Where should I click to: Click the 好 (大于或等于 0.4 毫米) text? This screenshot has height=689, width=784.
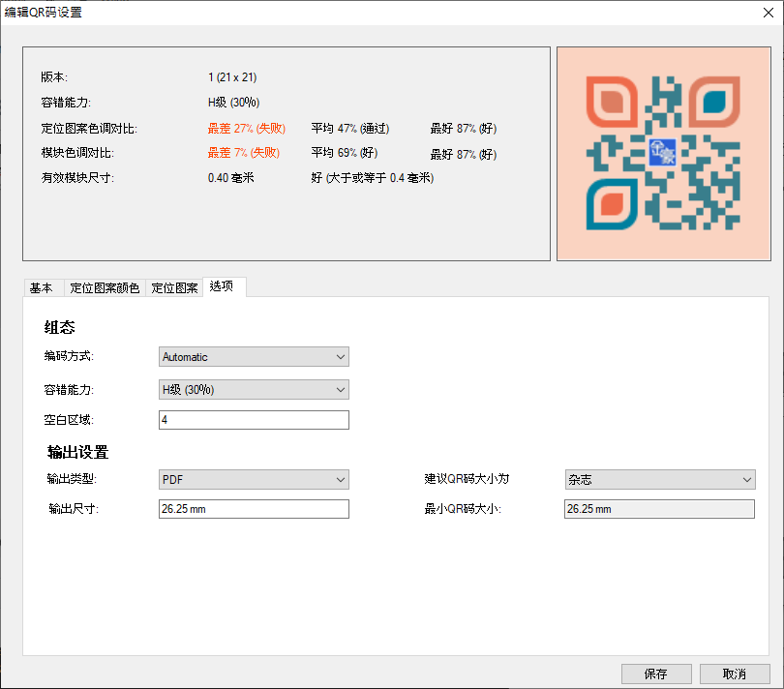373,178
